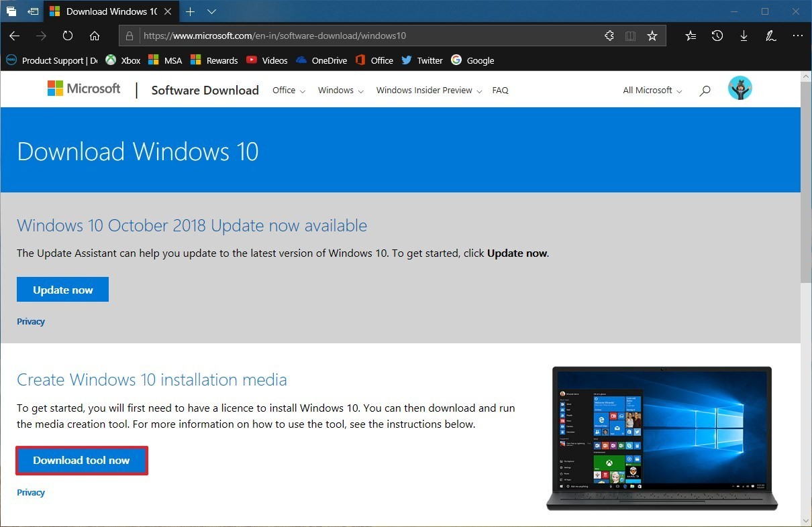Click the Update now button

pyautogui.click(x=62, y=289)
